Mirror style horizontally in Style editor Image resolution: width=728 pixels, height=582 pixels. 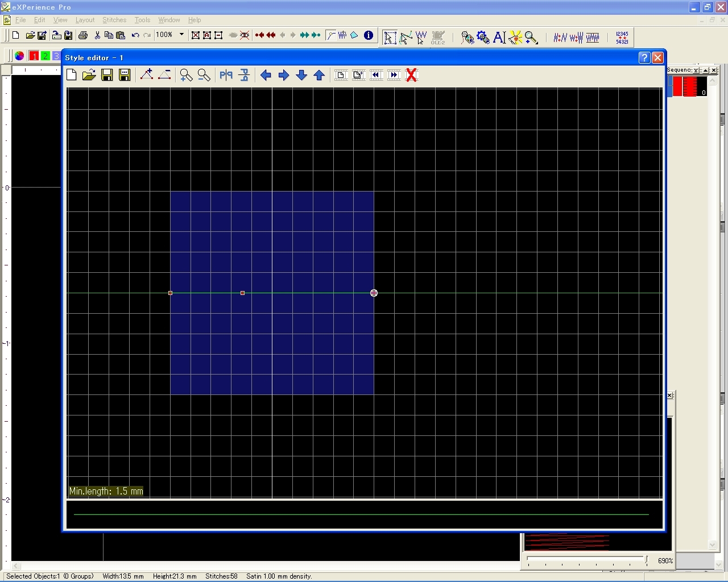[226, 75]
